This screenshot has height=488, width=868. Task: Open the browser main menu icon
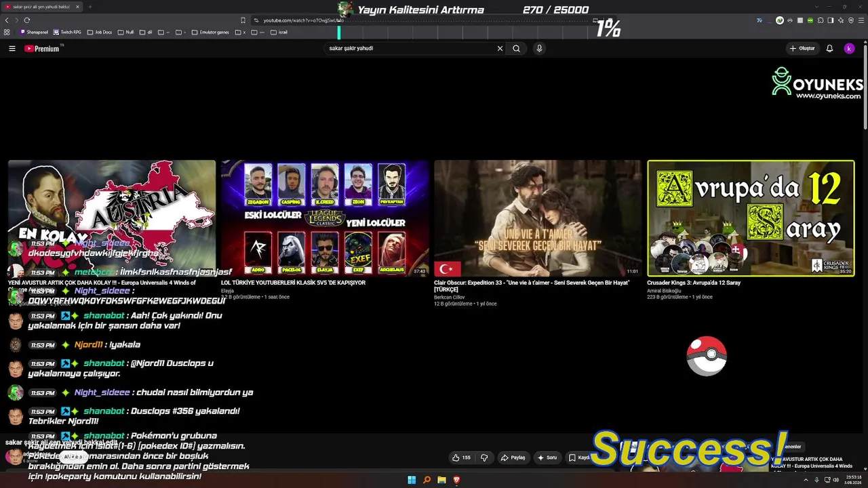[x=861, y=20]
